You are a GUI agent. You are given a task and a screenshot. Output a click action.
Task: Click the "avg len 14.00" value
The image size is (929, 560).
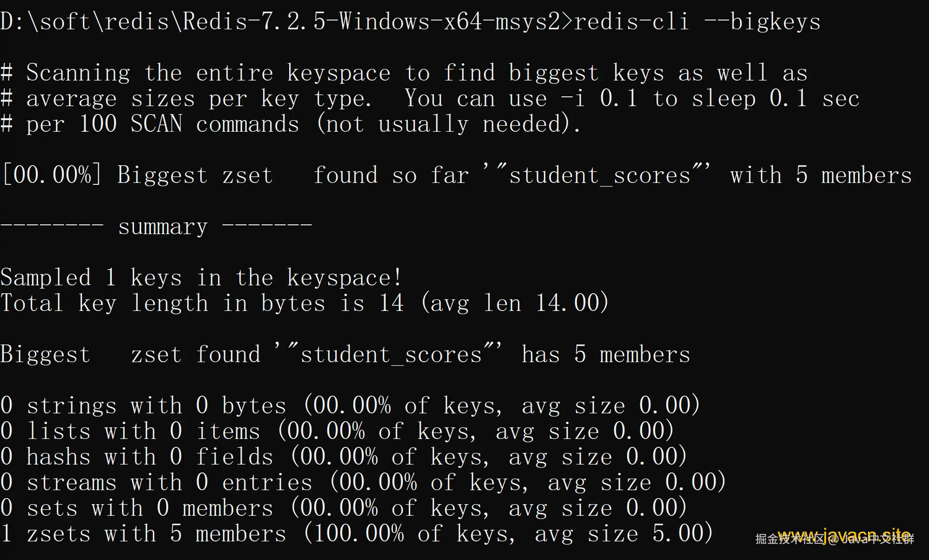[515, 304]
